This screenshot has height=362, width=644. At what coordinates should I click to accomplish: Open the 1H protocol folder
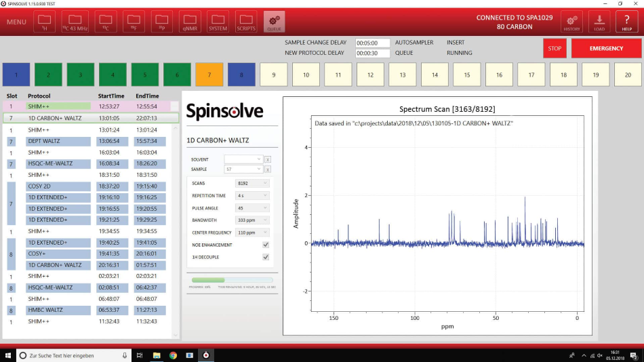click(44, 22)
